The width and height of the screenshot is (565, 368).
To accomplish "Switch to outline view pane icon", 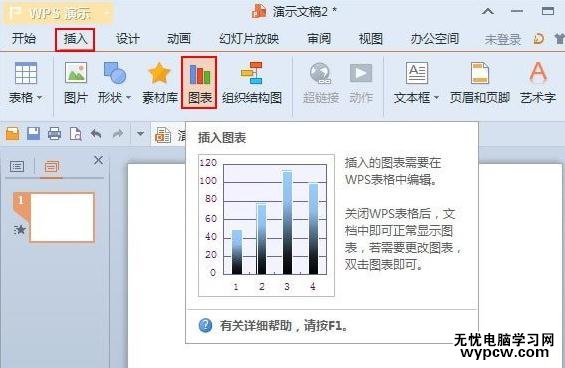I will click(17, 166).
